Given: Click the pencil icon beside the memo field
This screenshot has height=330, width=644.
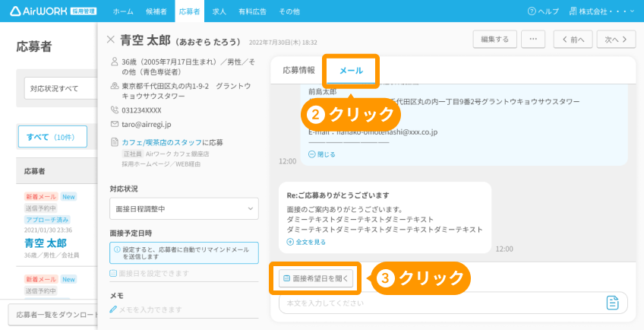Looking at the screenshot, I should point(113,309).
